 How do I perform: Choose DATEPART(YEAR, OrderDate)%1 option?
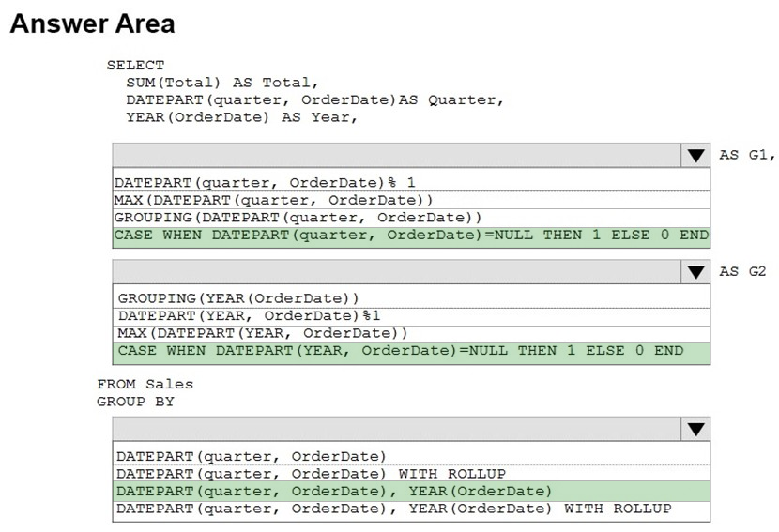coord(411,316)
